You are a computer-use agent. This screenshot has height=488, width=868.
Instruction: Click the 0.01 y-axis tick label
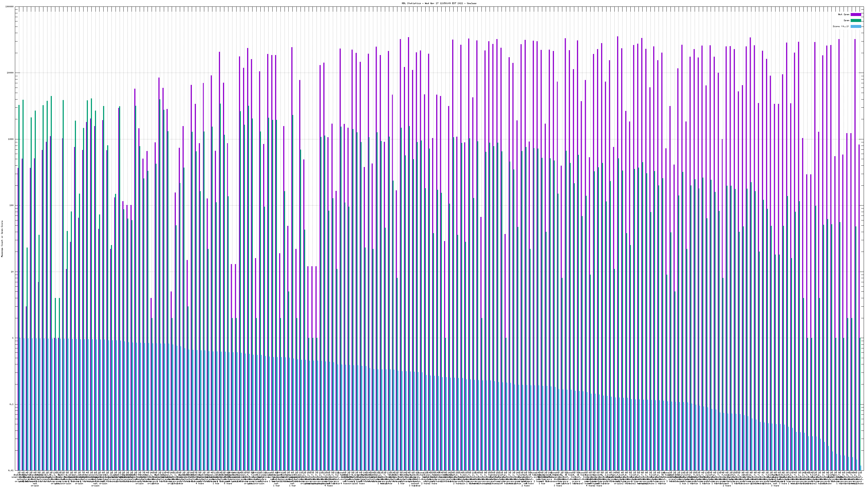coord(11,470)
